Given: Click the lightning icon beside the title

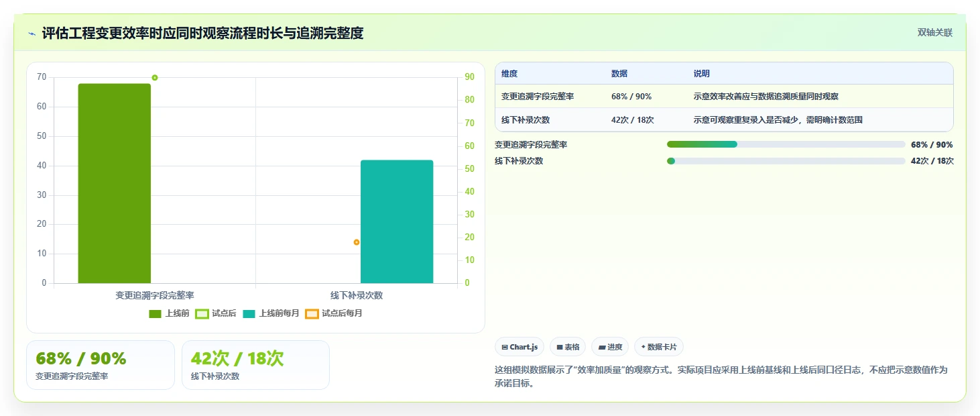Looking at the screenshot, I should [32, 33].
